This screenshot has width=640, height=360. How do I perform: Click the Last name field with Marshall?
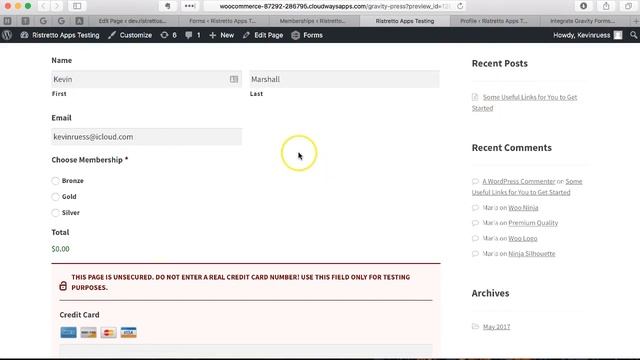[344, 79]
